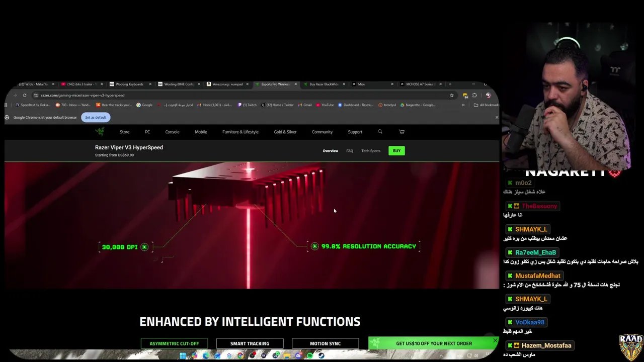
Task: Click the Razer logo in the site header
Action: coord(100,132)
